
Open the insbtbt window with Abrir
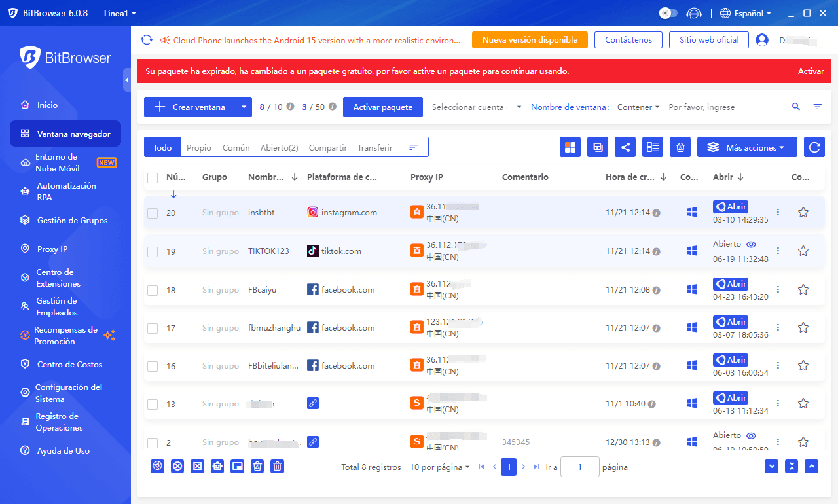[731, 207]
